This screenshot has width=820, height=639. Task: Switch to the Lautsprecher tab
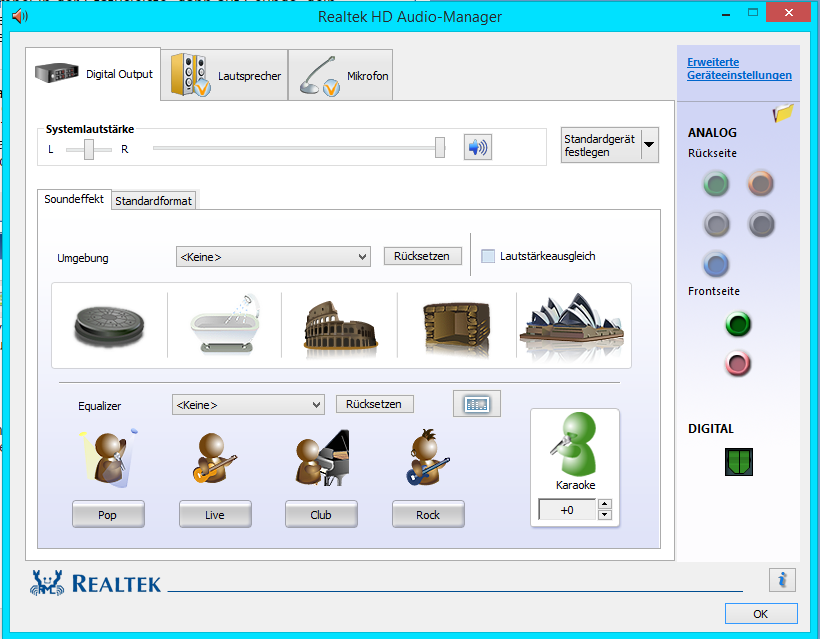pyautogui.click(x=225, y=75)
